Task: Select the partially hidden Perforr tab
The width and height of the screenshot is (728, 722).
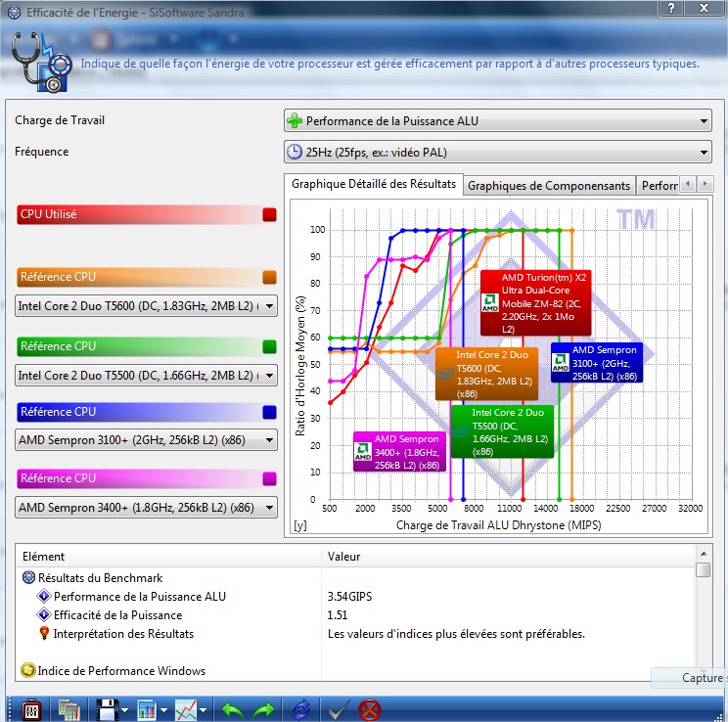Action: (x=658, y=186)
